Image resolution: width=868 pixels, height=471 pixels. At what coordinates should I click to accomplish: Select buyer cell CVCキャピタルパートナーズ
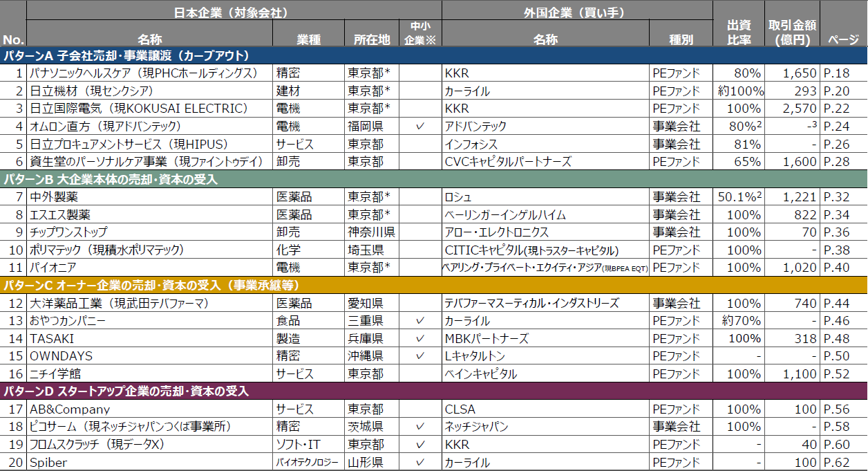click(545, 161)
